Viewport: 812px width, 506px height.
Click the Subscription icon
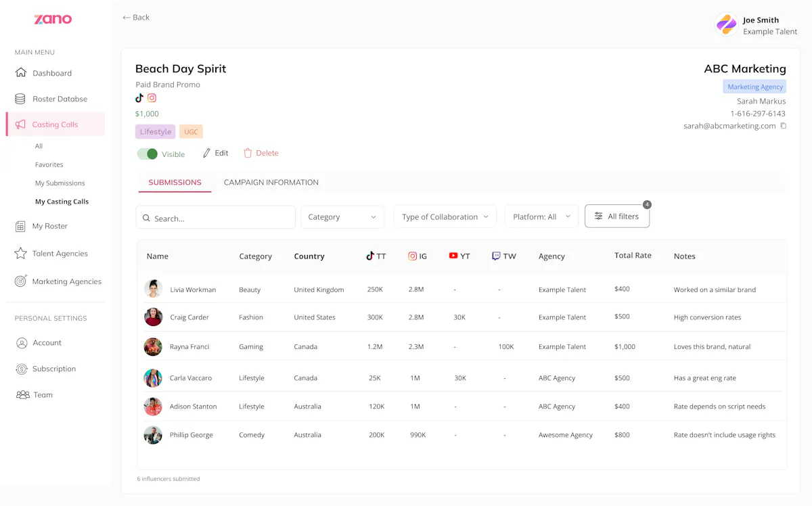(x=22, y=369)
